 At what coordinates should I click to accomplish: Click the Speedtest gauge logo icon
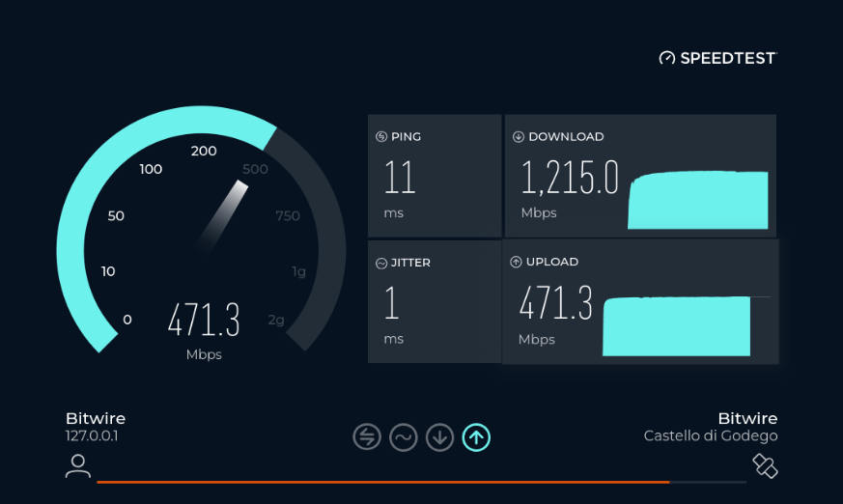click(x=666, y=58)
